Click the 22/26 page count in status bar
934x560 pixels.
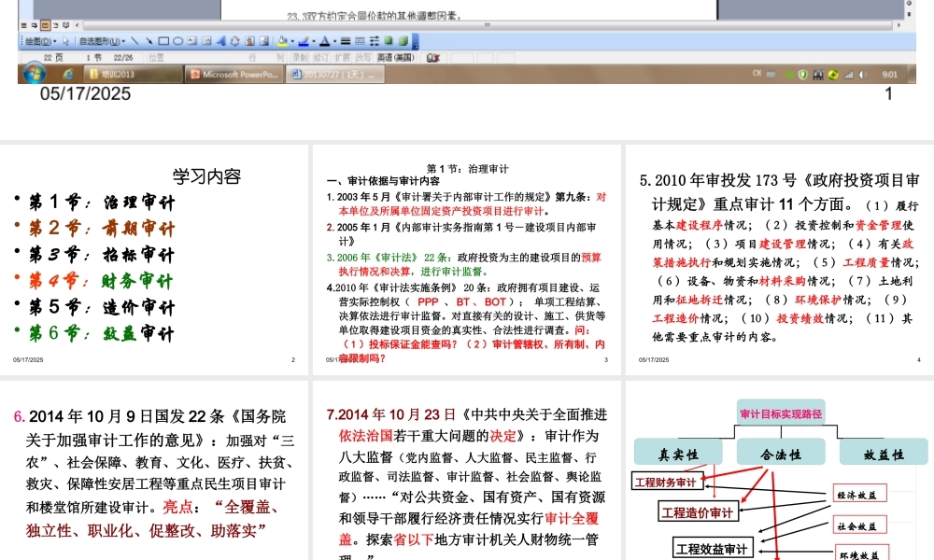tap(123, 58)
